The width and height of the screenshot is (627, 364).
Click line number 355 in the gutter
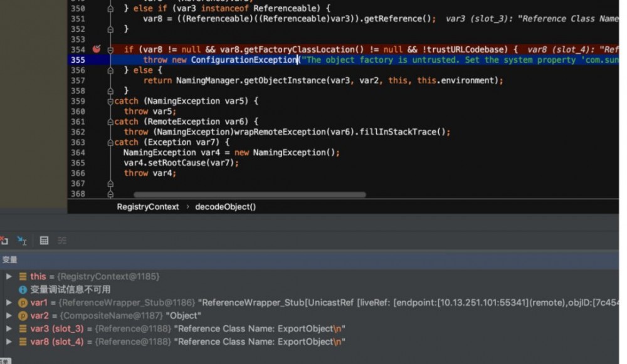[78, 60]
